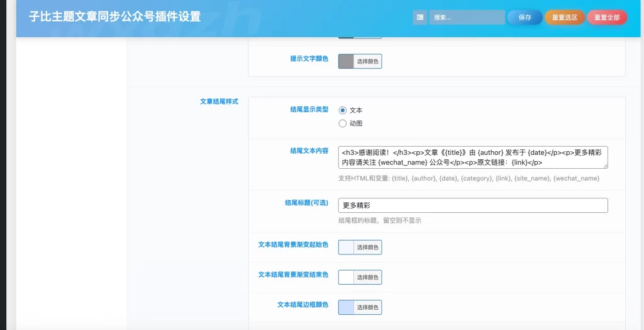This screenshot has height=330, width=644.
Task: Click the 文本结尾背景渐变结束色 white swatch
Action: 346,277
